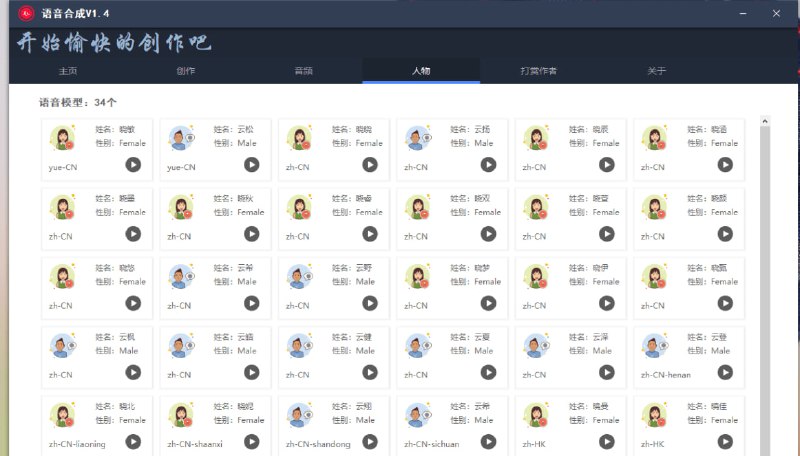Minimize the 语音合成 window
800x456 pixels.
(x=743, y=14)
